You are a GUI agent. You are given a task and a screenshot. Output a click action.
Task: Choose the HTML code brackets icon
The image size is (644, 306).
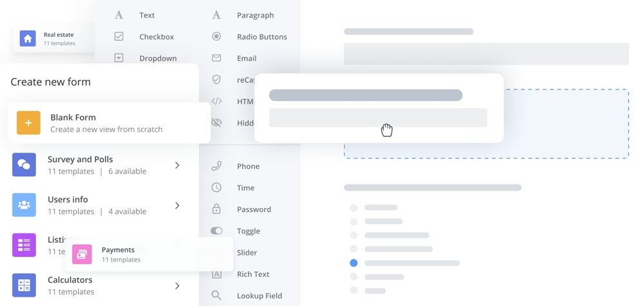coord(216,101)
